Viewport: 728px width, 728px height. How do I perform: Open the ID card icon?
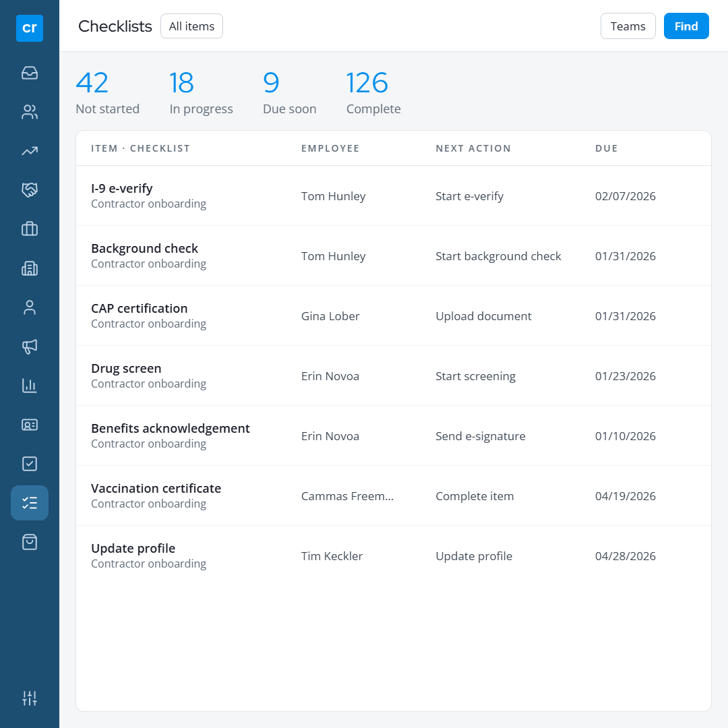point(30,425)
